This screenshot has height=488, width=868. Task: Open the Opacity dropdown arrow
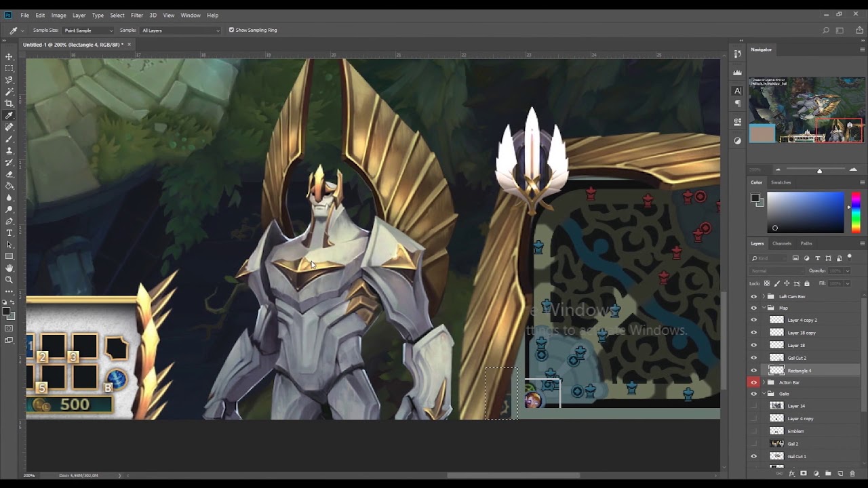point(847,270)
